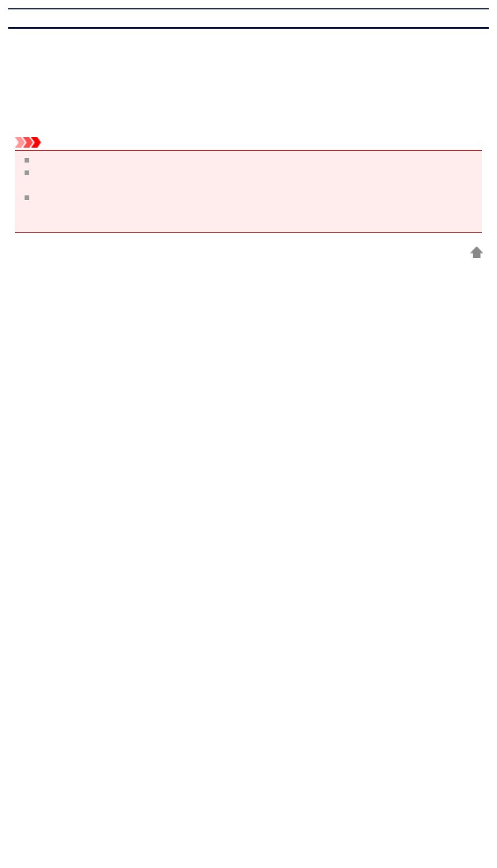Click the middle chevron of the Important icon

point(28,143)
